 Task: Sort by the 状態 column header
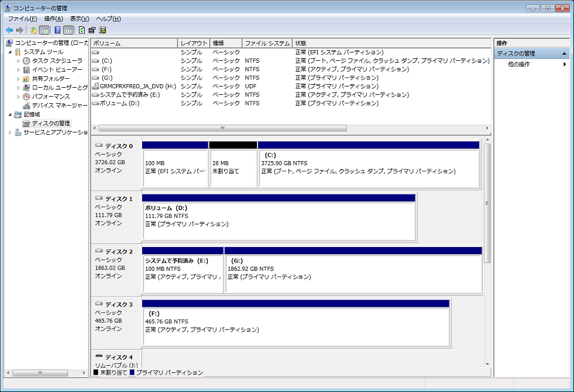point(391,43)
